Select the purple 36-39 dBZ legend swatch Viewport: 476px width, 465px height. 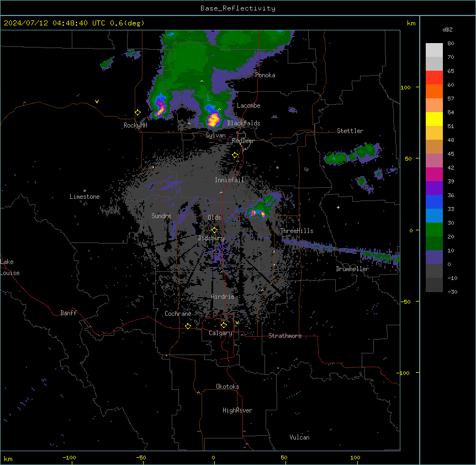(434, 188)
